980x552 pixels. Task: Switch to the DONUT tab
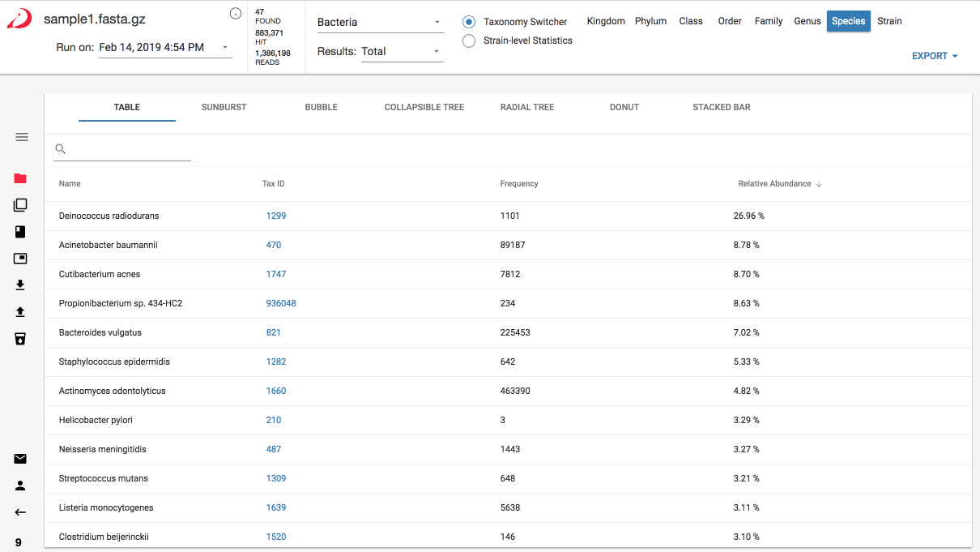click(x=624, y=107)
